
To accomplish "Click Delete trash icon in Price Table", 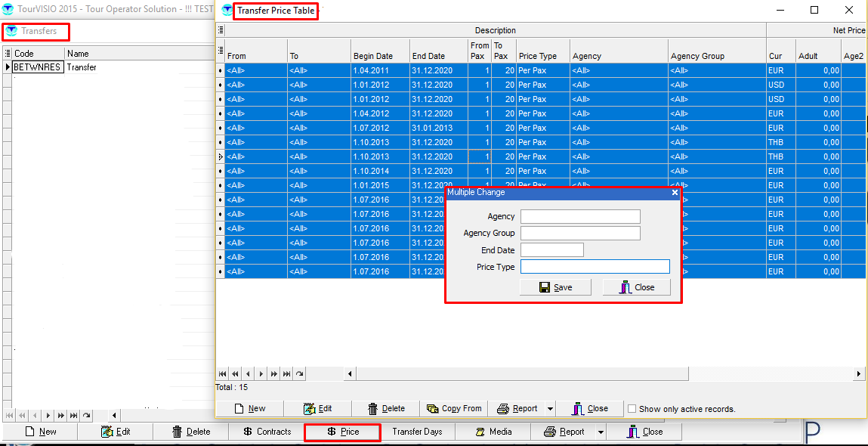I will pos(372,409).
